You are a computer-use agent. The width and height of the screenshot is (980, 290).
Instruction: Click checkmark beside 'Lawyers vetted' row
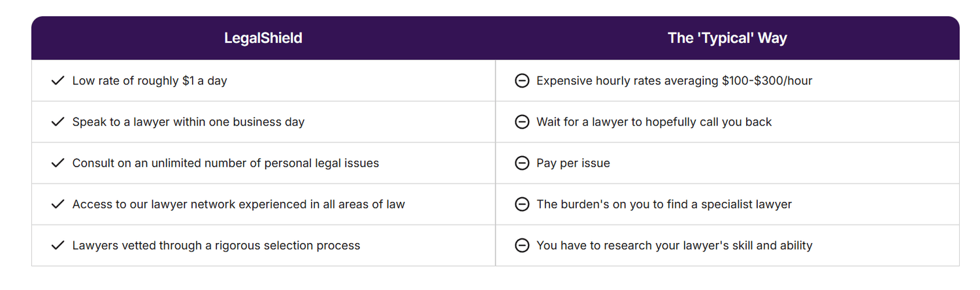coord(57,246)
